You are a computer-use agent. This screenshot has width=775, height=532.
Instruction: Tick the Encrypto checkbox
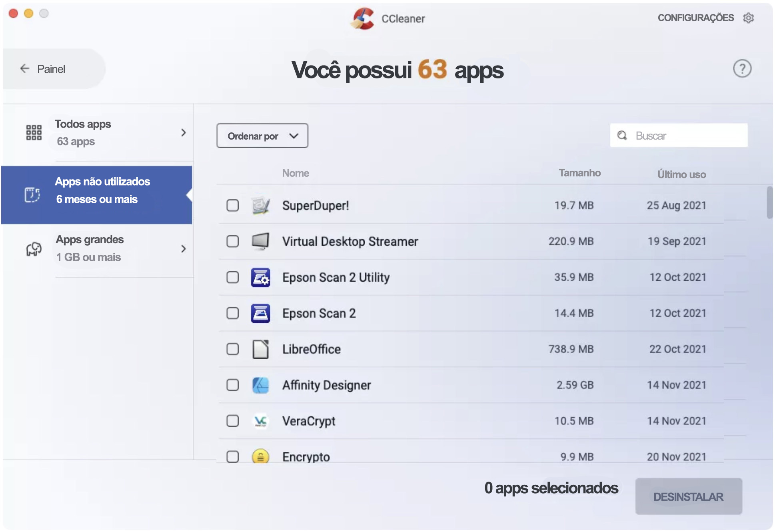pyautogui.click(x=233, y=457)
